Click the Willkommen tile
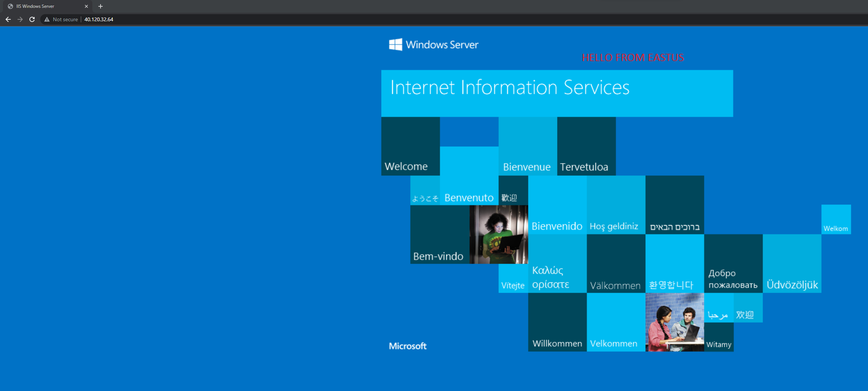Viewport: 868px width, 391px height. coord(557,322)
